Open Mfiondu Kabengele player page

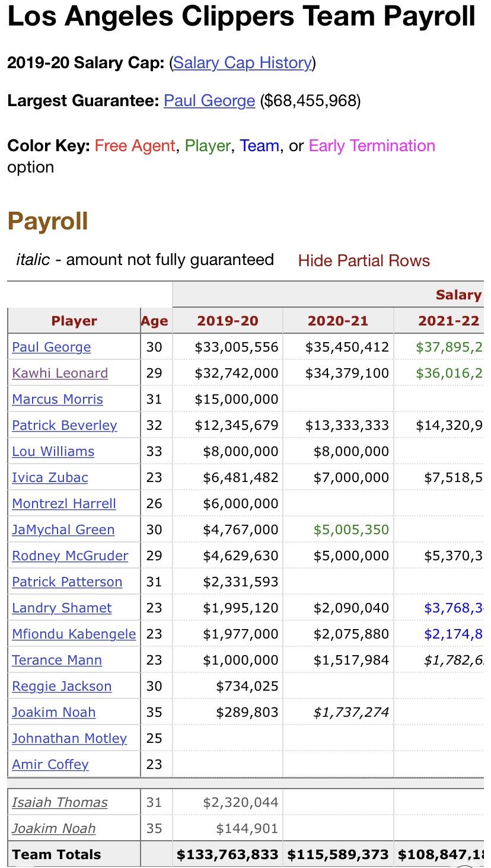[x=74, y=634]
